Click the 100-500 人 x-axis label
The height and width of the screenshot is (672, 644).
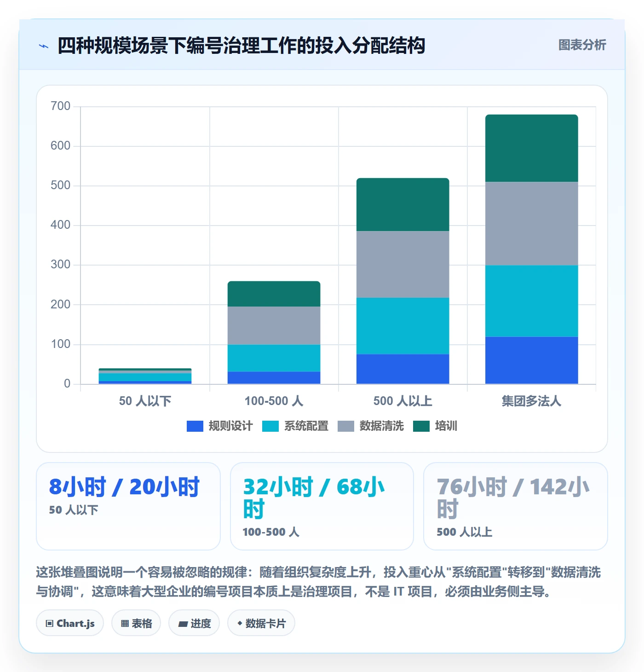(274, 401)
